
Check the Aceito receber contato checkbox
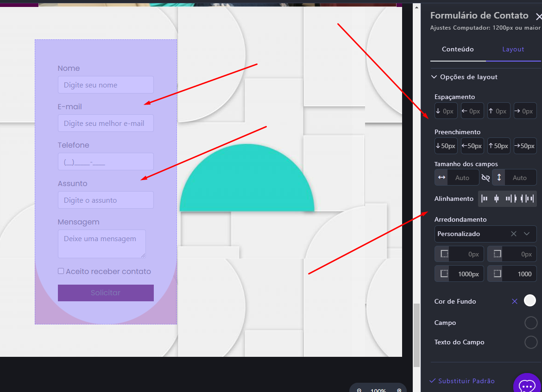(x=61, y=271)
